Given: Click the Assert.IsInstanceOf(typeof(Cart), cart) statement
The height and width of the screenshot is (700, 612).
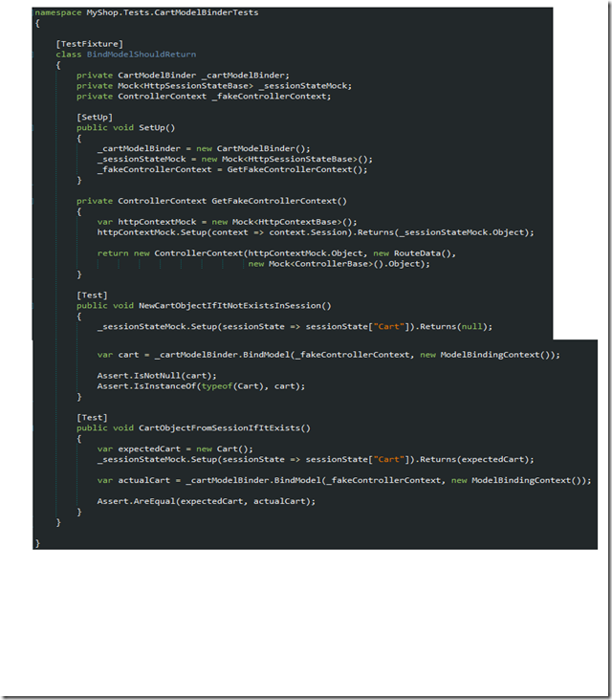Looking at the screenshot, I should (202, 386).
